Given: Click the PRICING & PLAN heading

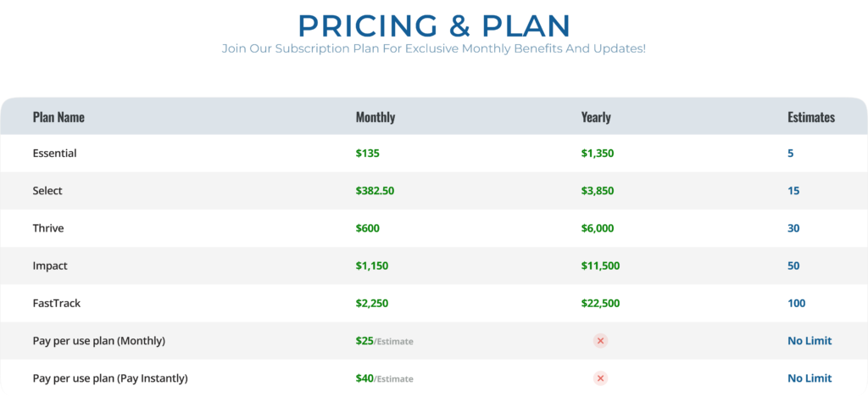Looking at the screenshot, I should click(x=434, y=25).
